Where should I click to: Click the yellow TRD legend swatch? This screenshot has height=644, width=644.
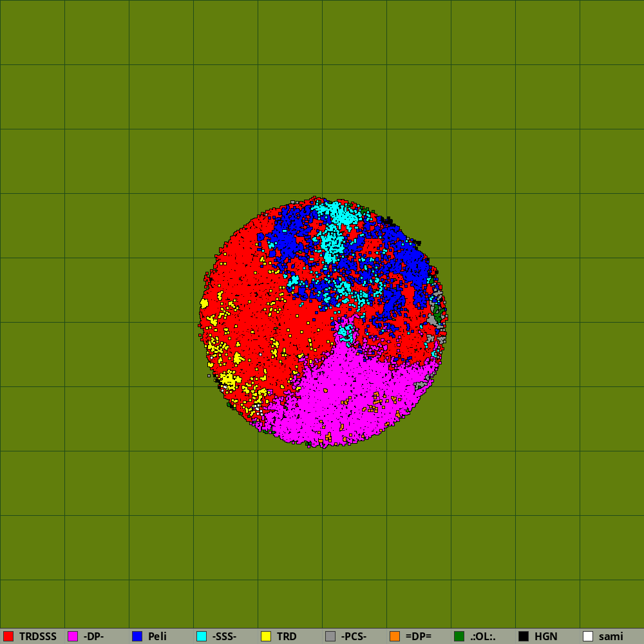click(266, 636)
